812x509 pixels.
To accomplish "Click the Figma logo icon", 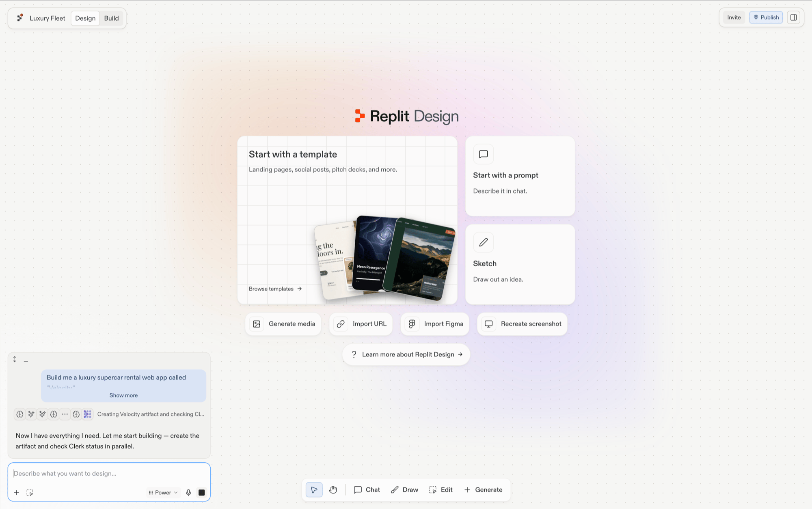I will (x=412, y=324).
